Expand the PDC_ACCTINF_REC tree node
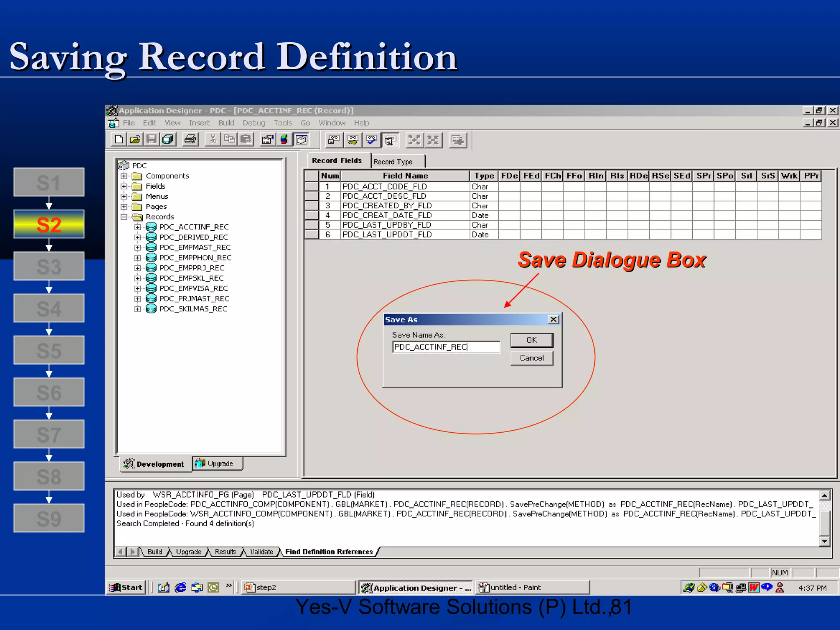 (x=137, y=227)
